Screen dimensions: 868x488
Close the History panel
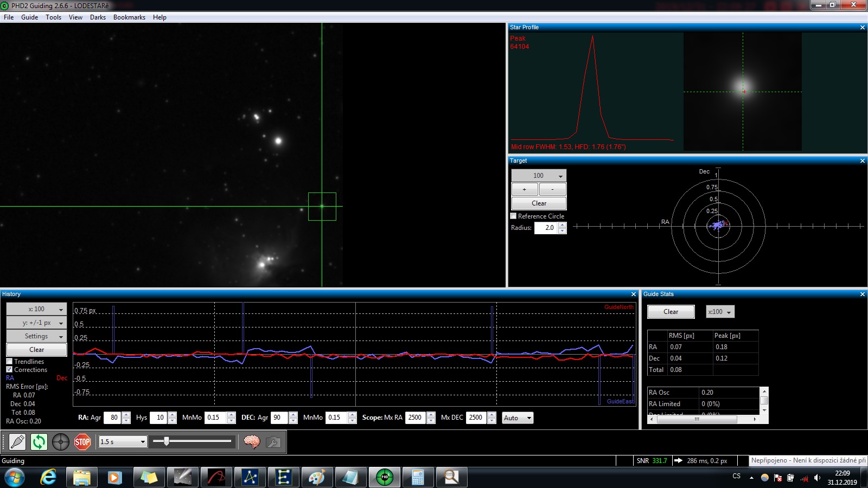(633, 294)
